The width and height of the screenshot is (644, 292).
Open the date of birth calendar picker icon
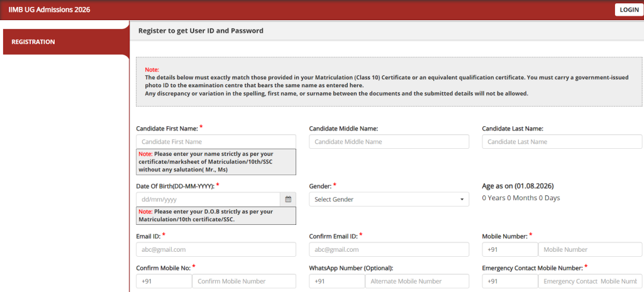tap(288, 199)
